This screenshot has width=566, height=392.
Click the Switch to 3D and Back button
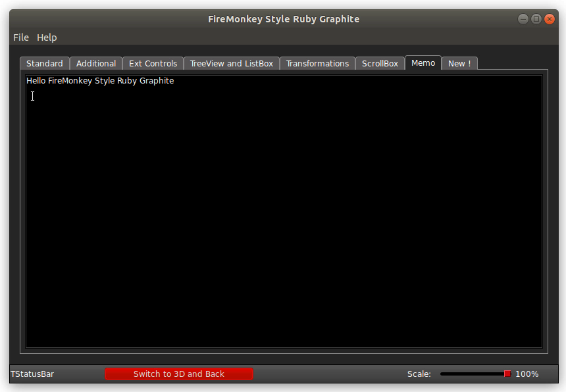[x=179, y=374]
